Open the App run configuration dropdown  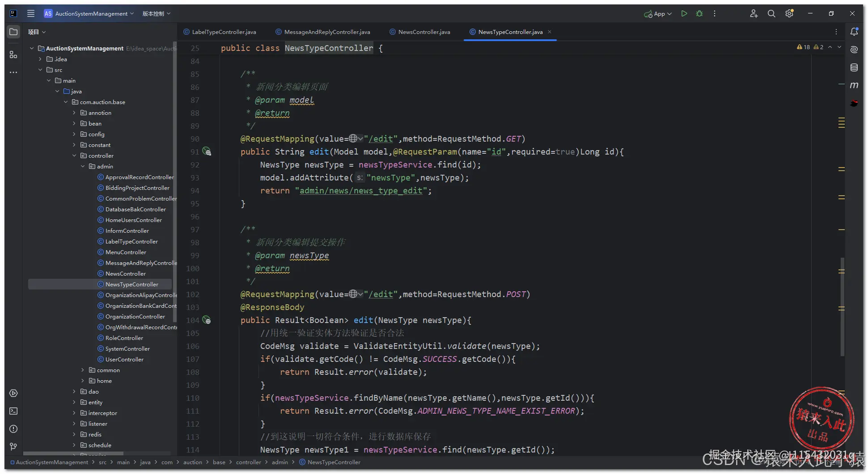pyautogui.click(x=658, y=13)
